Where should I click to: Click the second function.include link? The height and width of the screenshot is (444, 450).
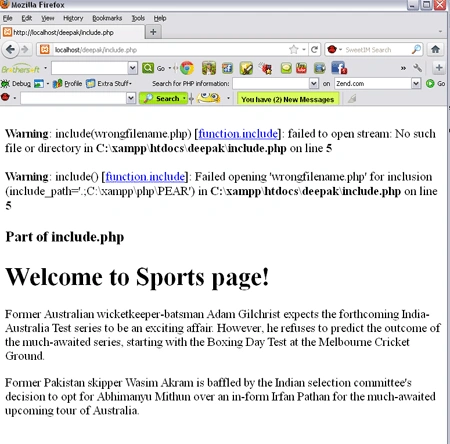pos(145,176)
